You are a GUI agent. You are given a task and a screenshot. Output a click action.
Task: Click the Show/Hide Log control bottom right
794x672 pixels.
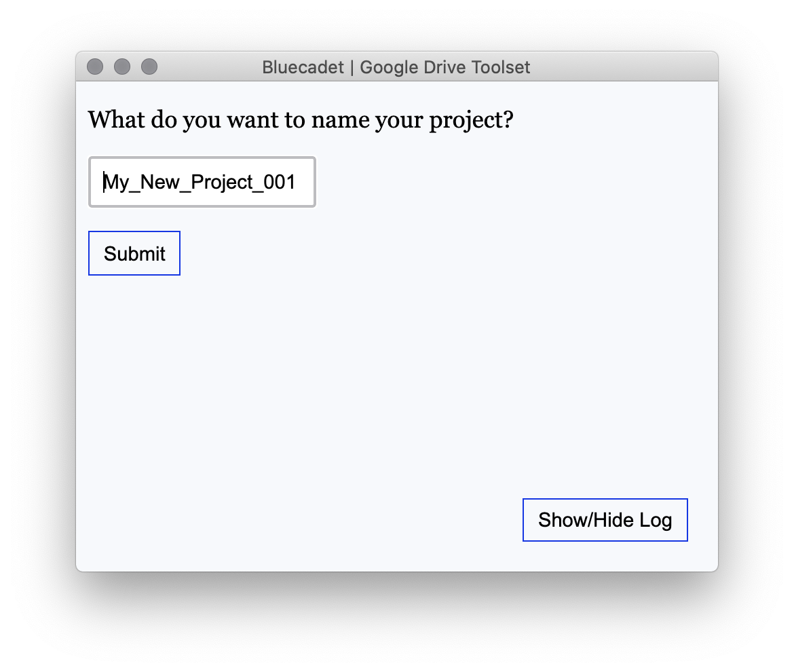pos(604,519)
